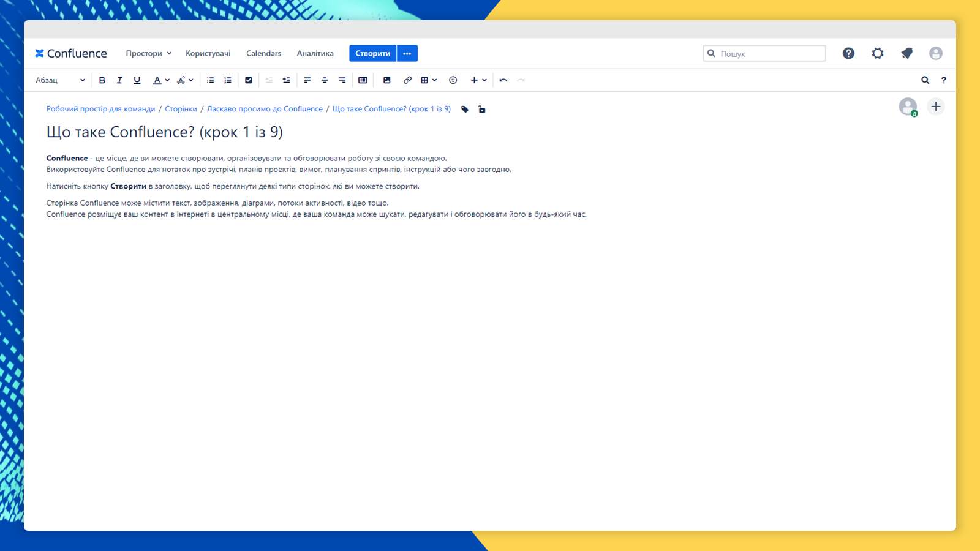
Task: Indent the current paragraph
Action: (x=286, y=80)
